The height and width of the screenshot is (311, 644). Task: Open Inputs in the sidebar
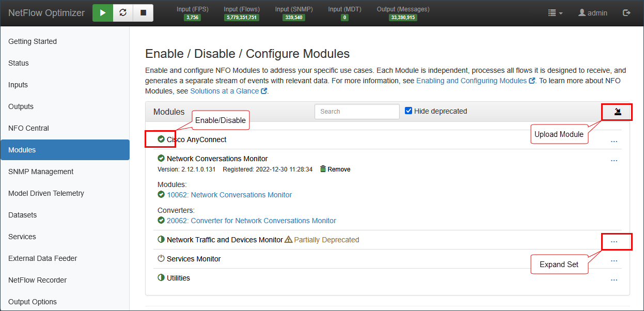(65, 85)
